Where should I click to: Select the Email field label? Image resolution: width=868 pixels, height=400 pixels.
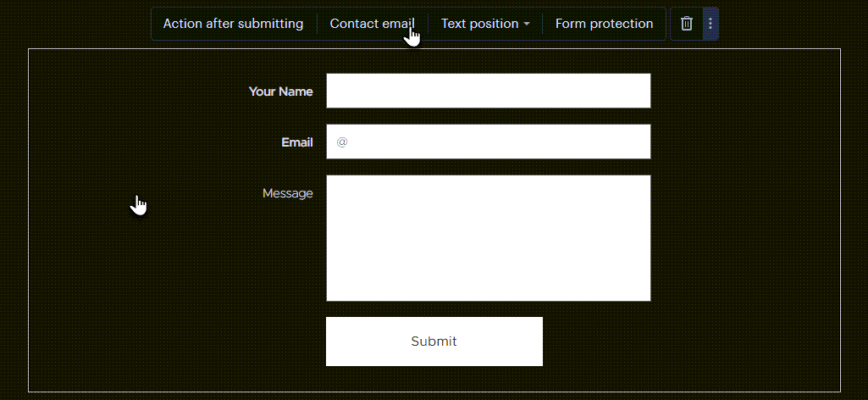pos(297,142)
